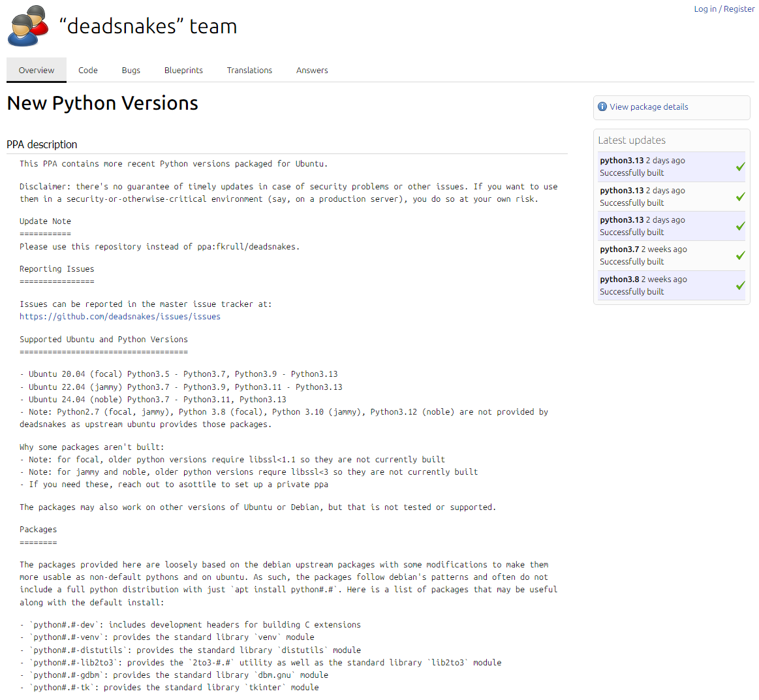Click green checkmark on python3.8 build row
This screenshot has width=759, height=700.
740,285
